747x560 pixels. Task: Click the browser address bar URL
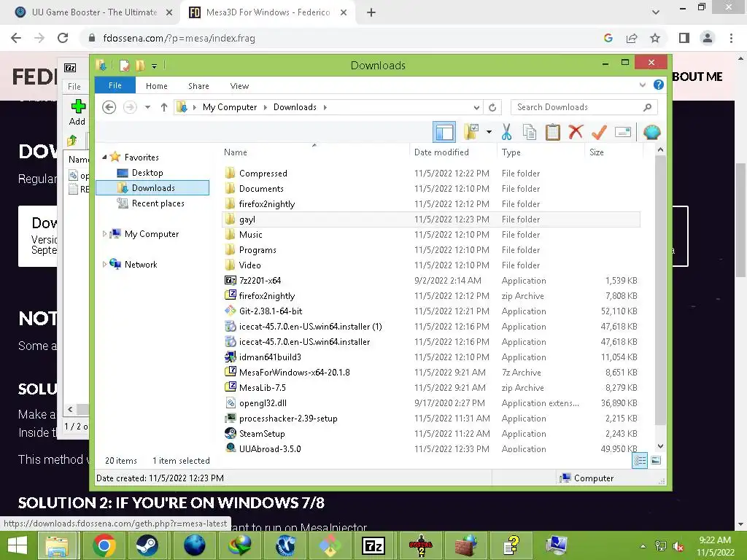point(179,38)
